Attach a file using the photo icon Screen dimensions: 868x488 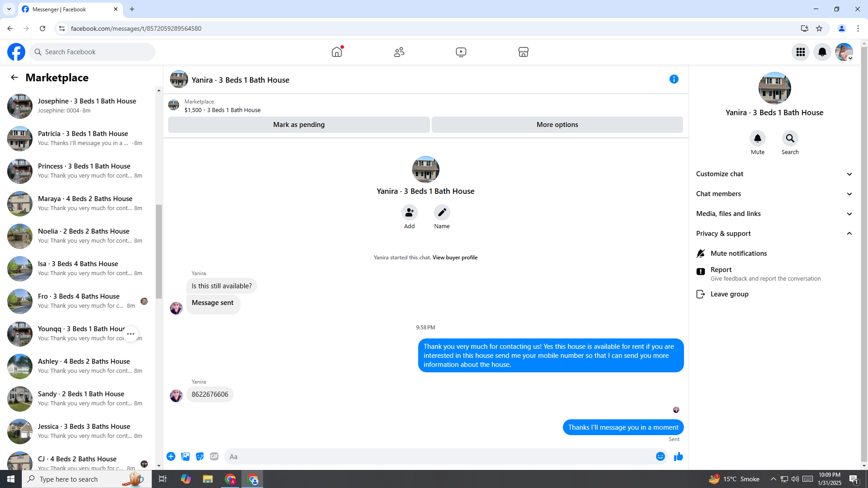click(x=185, y=456)
